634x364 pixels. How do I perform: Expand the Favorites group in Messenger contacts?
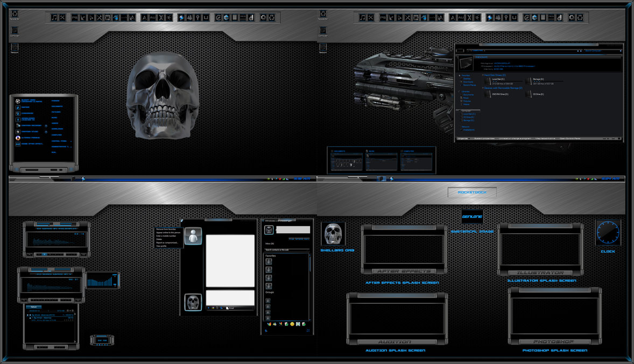(x=271, y=256)
